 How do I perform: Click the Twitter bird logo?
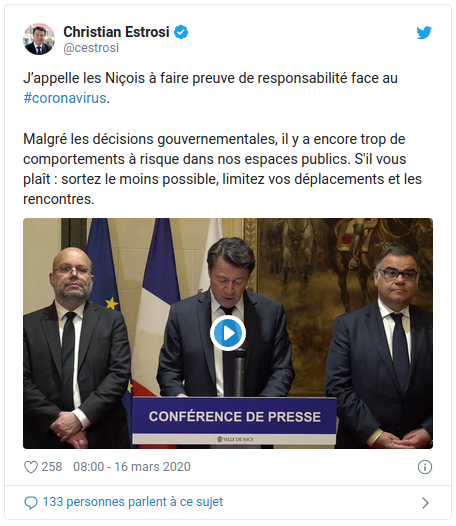(424, 33)
